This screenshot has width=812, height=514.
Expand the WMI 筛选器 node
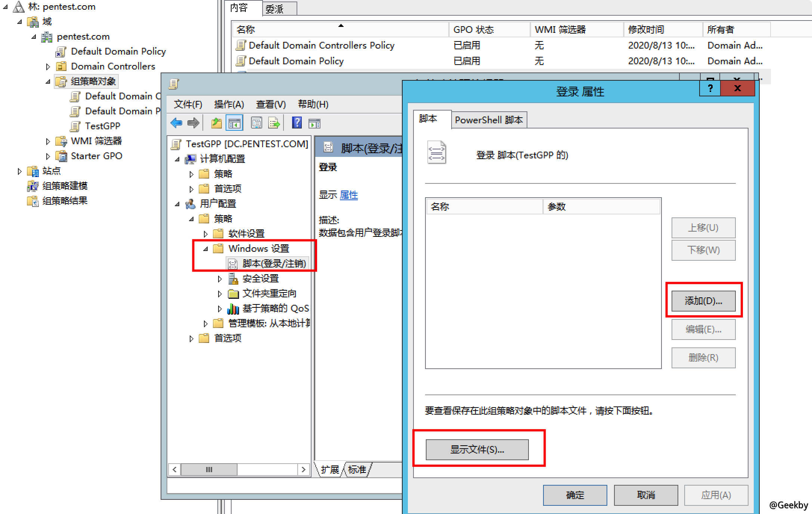[48, 142]
